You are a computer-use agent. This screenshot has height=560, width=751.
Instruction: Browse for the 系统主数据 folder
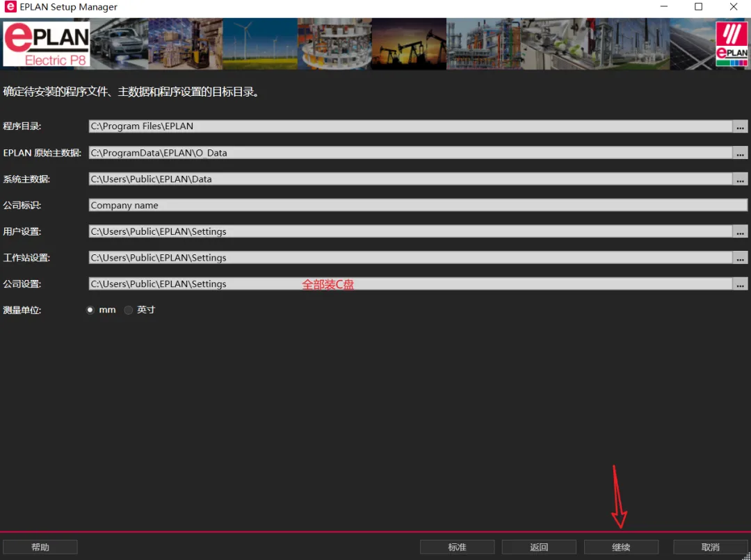coord(740,179)
